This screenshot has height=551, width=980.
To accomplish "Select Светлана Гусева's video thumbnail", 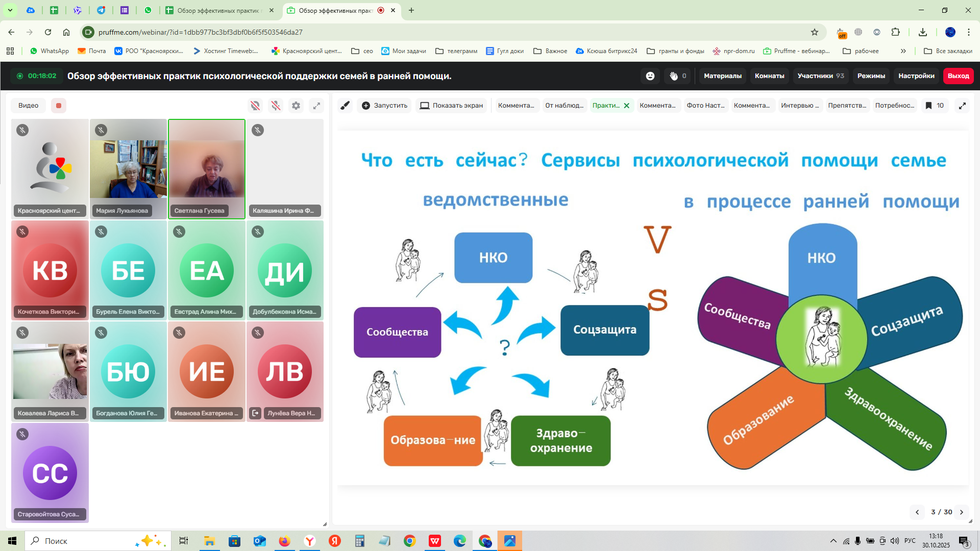I will (x=207, y=169).
